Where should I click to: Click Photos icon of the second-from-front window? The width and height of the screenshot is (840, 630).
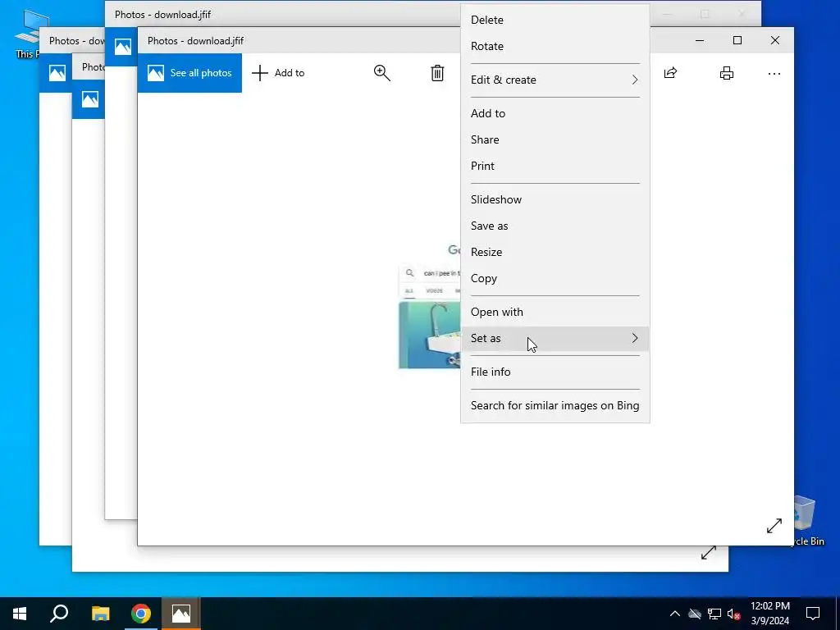(123, 47)
